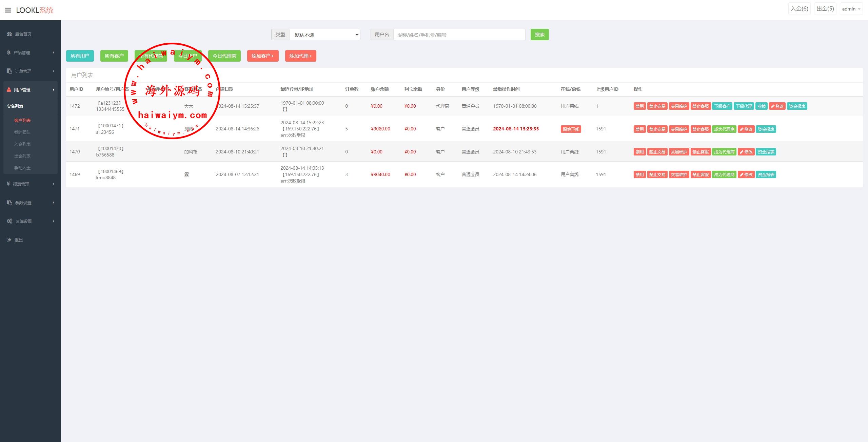Open the 类型 dropdown showing 默认不选
Viewport: 868px width, 442px height.
[x=324, y=35]
